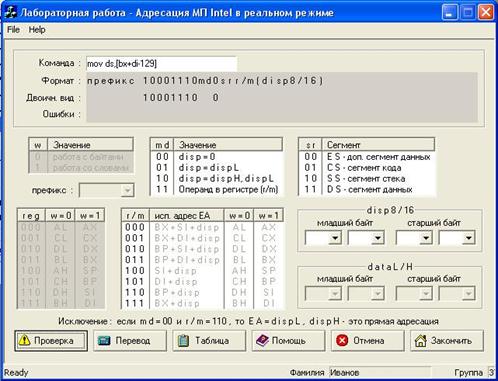Click the Таблица clipboard icon
This screenshot has width=498, height=381.
click(183, 340)
